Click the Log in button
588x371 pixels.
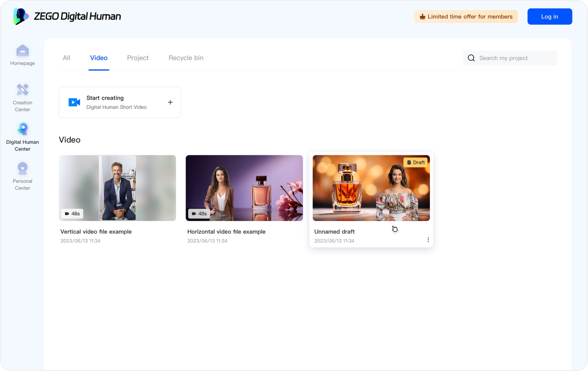pyautogui.click(x=549, y=17)
